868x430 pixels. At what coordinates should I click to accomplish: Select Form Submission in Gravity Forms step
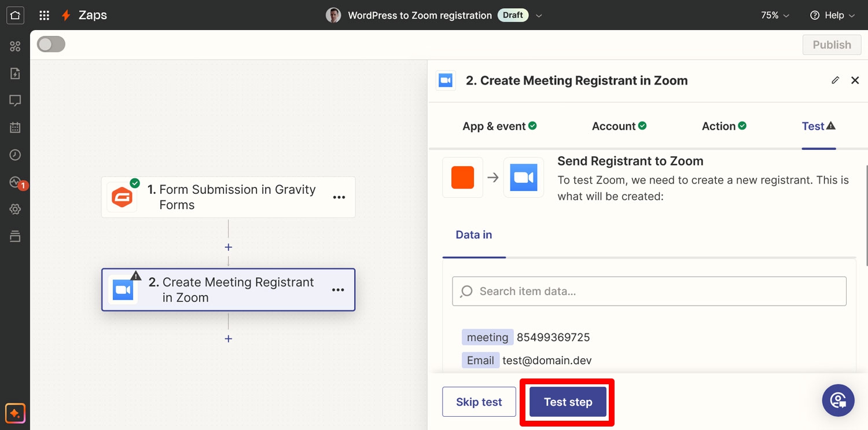click(228, 197)
